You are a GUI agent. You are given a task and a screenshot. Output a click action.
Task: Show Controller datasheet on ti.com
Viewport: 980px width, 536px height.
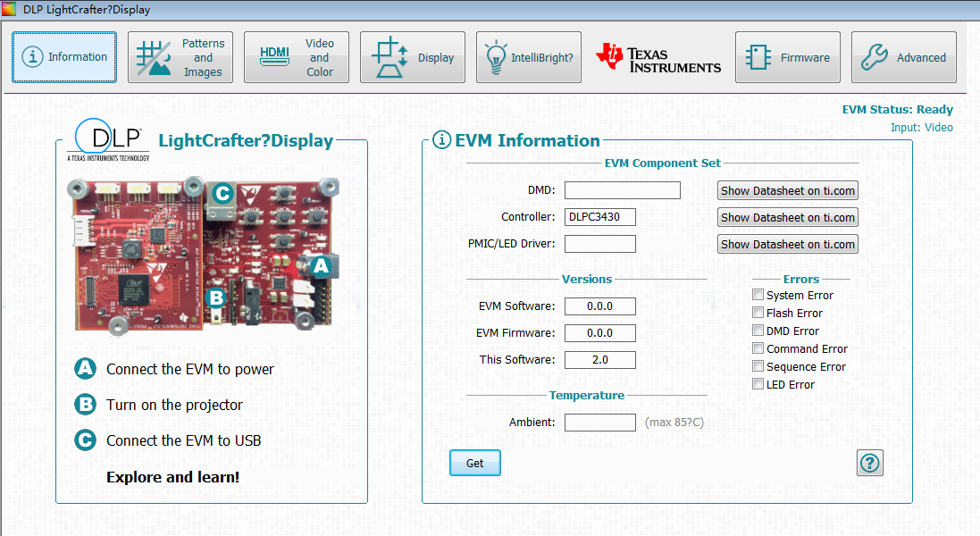[788, 217]
